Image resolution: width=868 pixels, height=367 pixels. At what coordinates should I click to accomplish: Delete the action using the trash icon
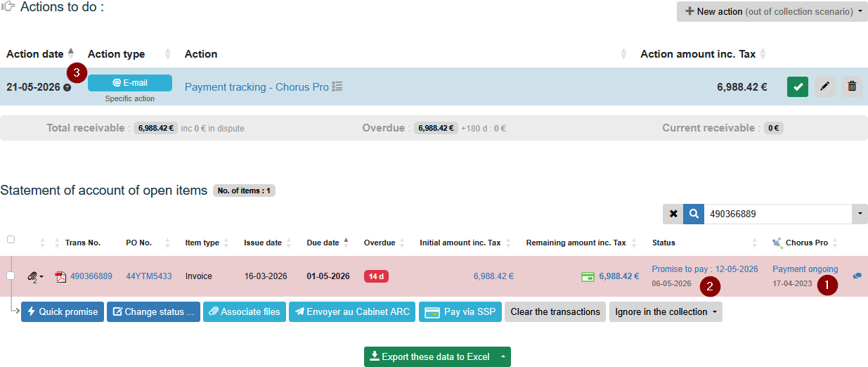852,86
